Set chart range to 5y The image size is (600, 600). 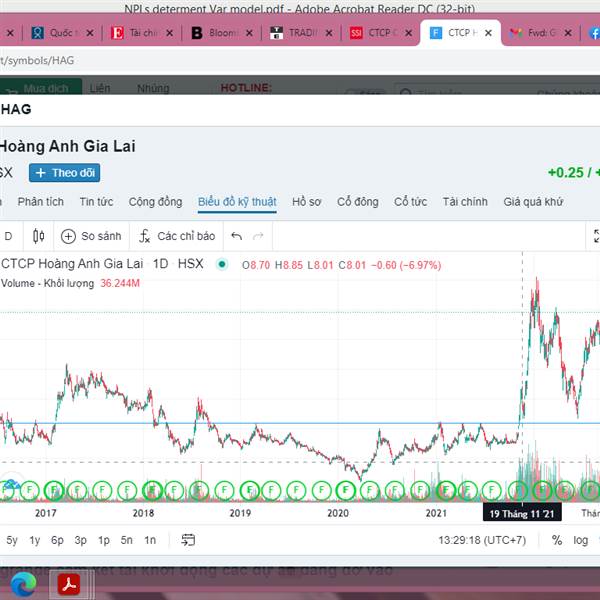click(x=12, y=540)
